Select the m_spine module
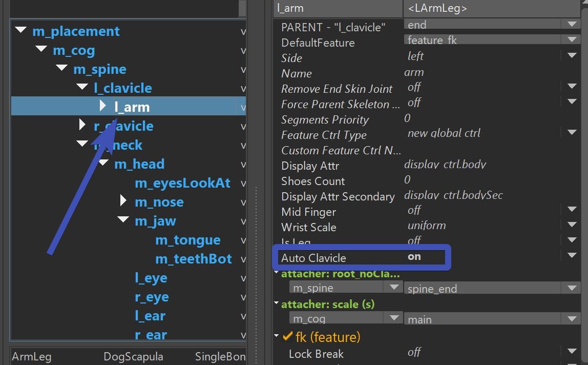 (100, 70)
